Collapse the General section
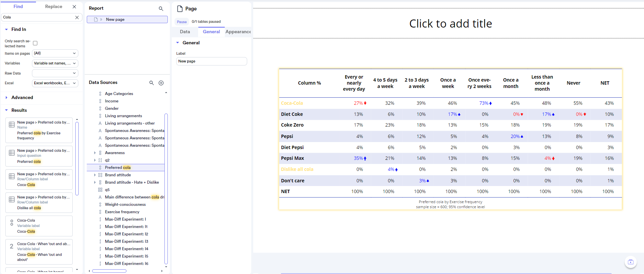This screenshot has height=274, width=644. (178, 43)
